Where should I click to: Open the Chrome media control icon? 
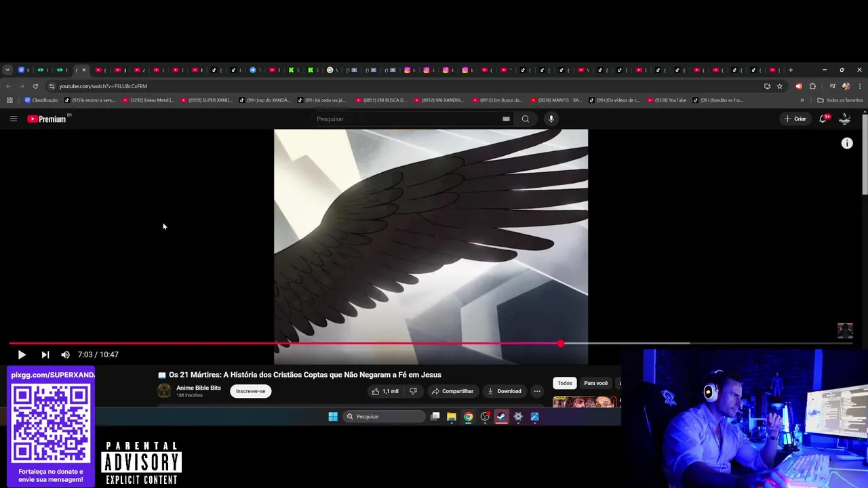833,86
